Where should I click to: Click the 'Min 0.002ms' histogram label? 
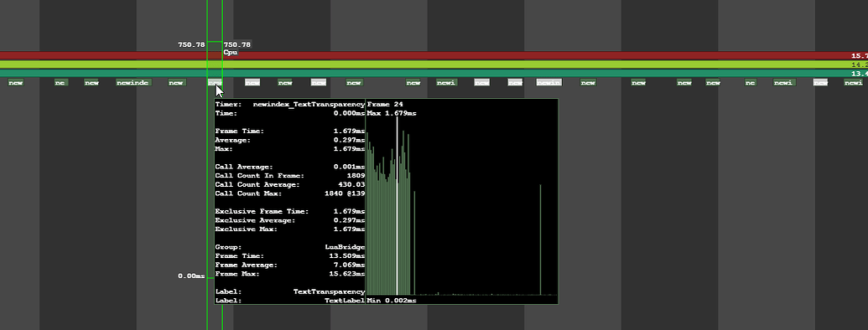[392, 301]
